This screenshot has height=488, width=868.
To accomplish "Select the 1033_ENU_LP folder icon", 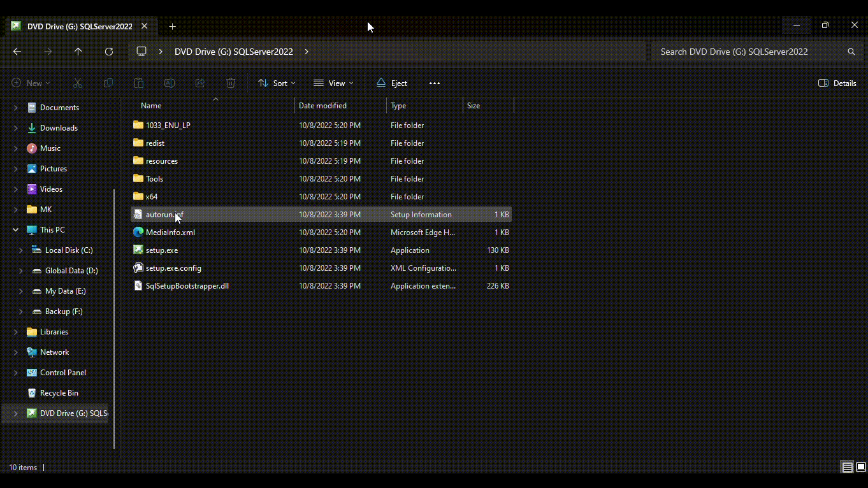I will [138, 125].
